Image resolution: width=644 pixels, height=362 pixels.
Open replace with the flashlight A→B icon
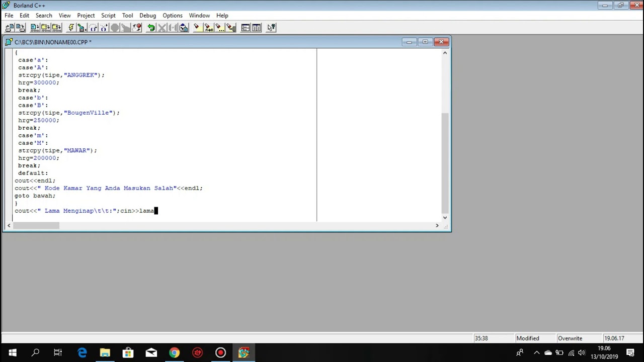[209, 28]
